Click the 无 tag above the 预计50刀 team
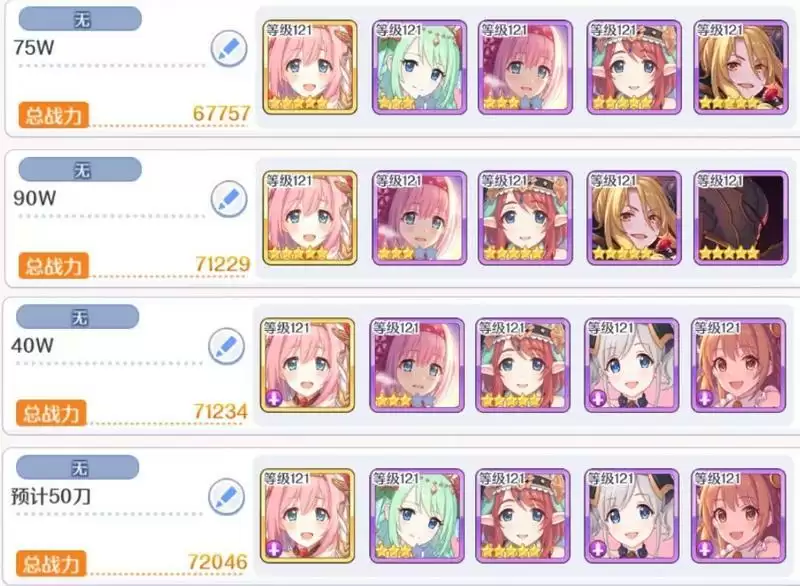Screen dimensions: 800x586 [78, 467]
